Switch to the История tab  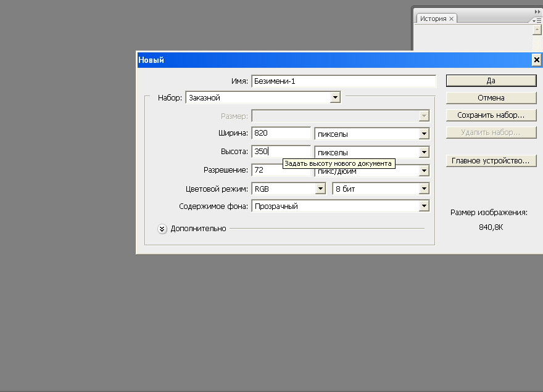[x=433, y=19]
